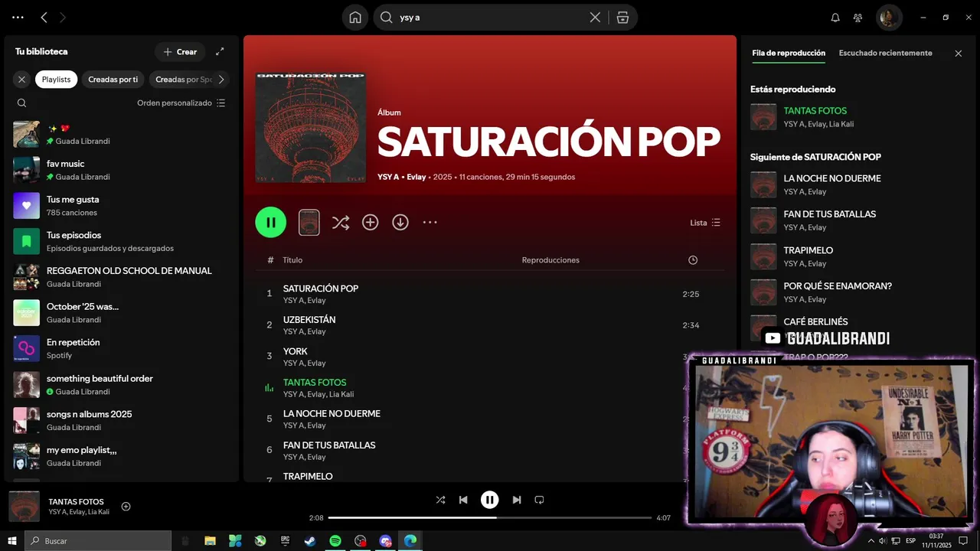Open the Evlay artist link in header
The height and width of the screenshot is (551, 980).
(416, 177)
